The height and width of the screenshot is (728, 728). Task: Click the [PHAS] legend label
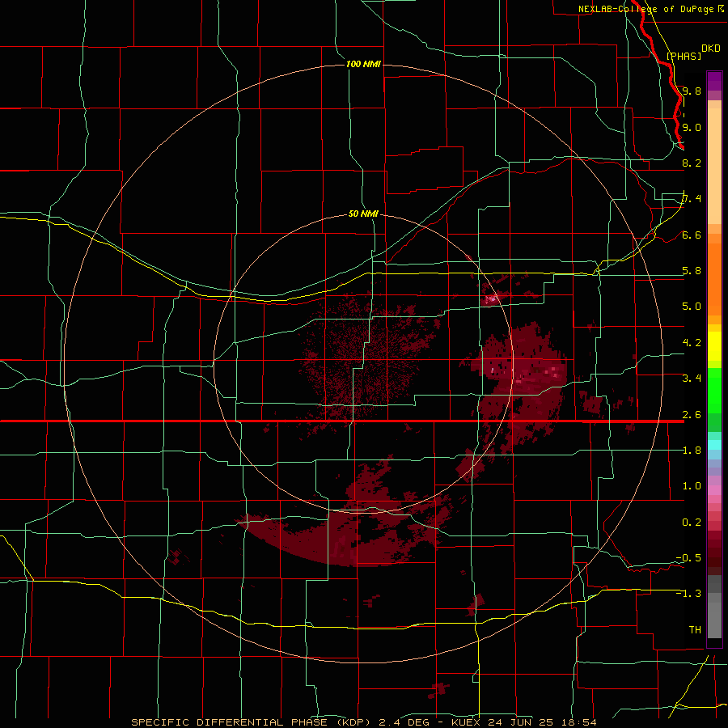tap(684, 56)
